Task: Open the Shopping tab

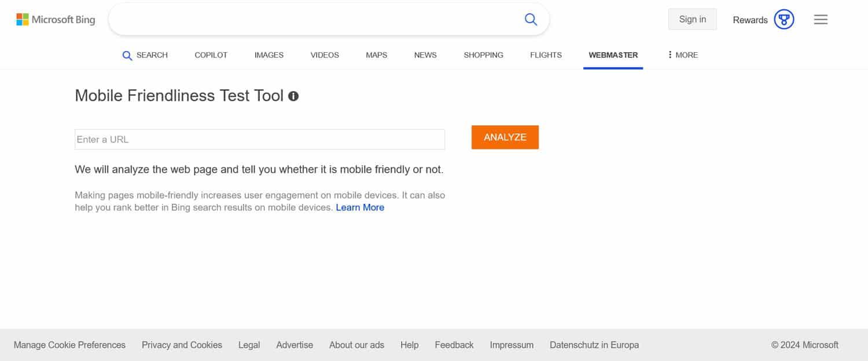Action: (483, 55)
